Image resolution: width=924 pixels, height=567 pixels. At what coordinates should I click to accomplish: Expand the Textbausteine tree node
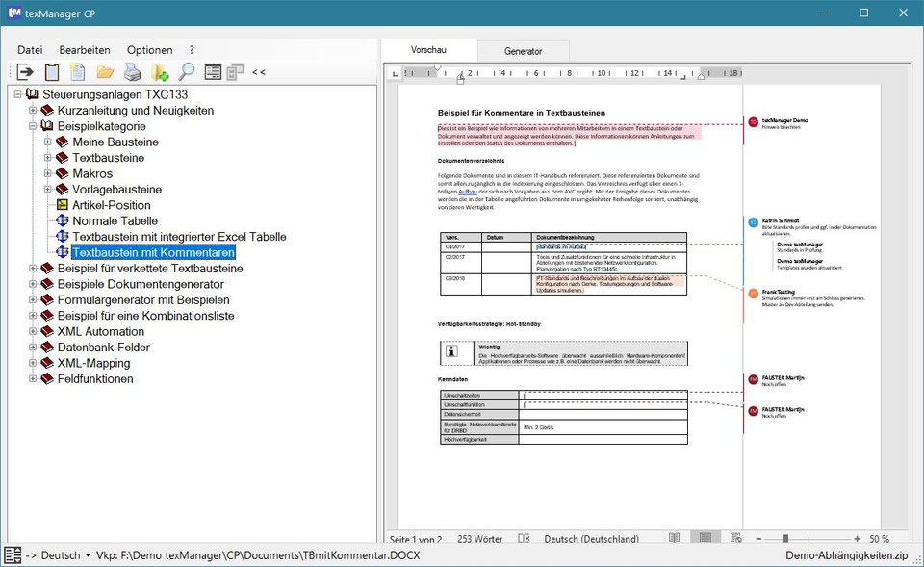46,158
